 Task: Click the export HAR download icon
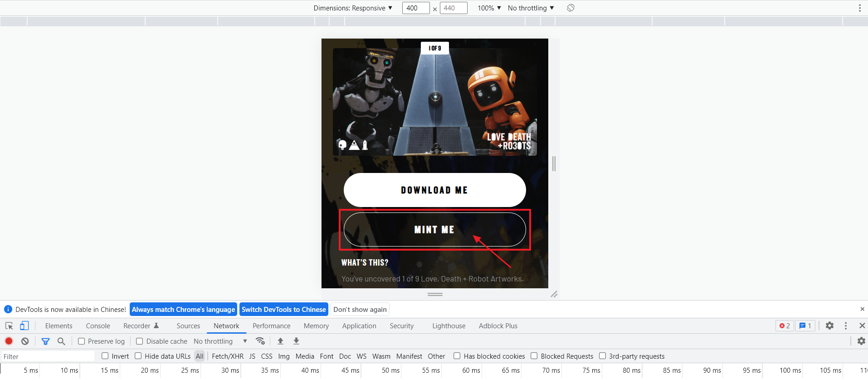click(x=296, y=341)
